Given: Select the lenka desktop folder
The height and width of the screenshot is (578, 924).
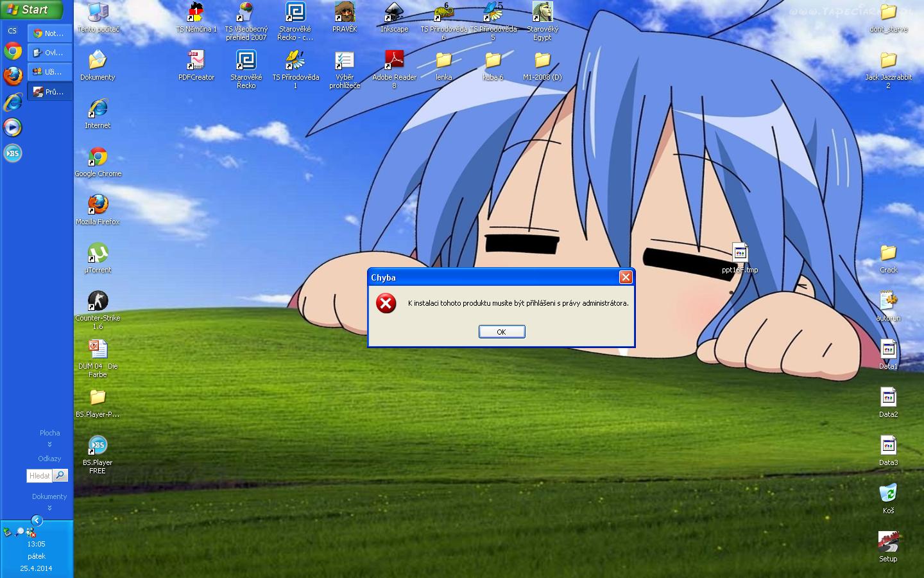Looking at the screenshot, I should click(443, 66).
